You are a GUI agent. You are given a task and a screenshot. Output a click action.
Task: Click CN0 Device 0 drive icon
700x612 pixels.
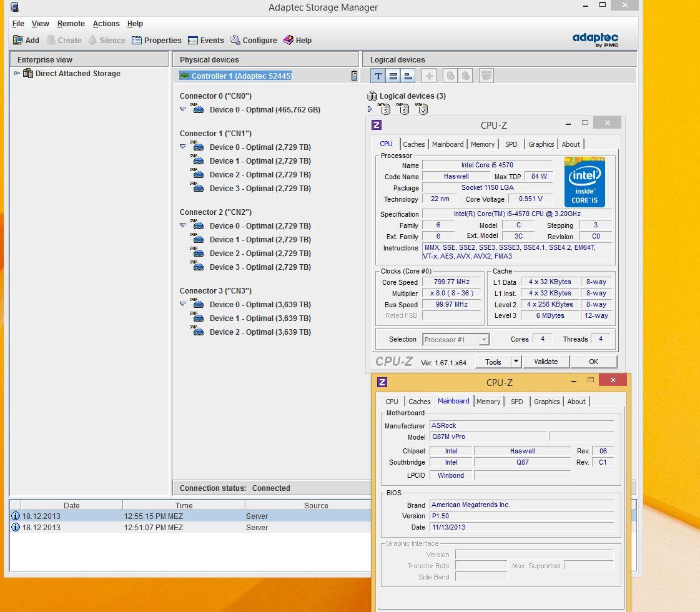(x=197, y=109)
